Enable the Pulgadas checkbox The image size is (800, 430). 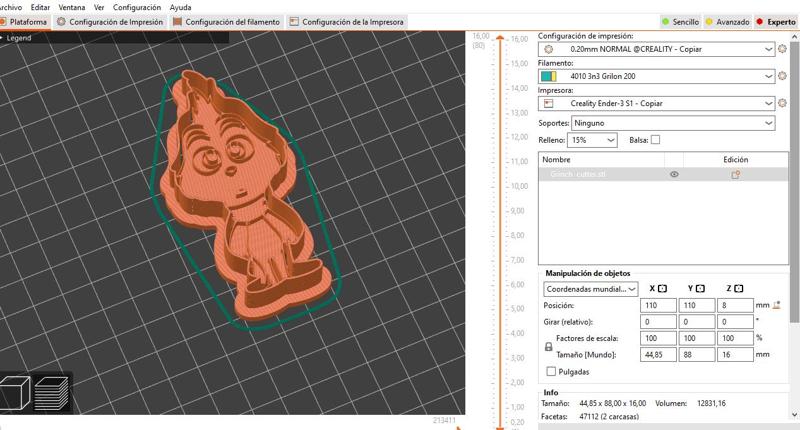[x=551, y=371]
